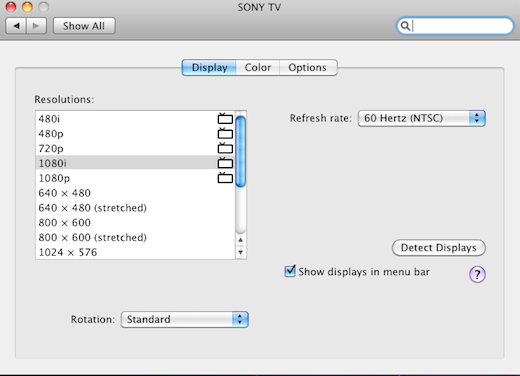Open help with the question mark button

[x=477, y=274]
